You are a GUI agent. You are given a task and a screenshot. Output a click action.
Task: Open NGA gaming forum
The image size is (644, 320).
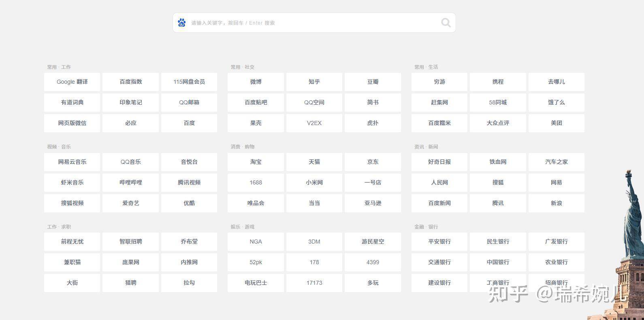256,242
